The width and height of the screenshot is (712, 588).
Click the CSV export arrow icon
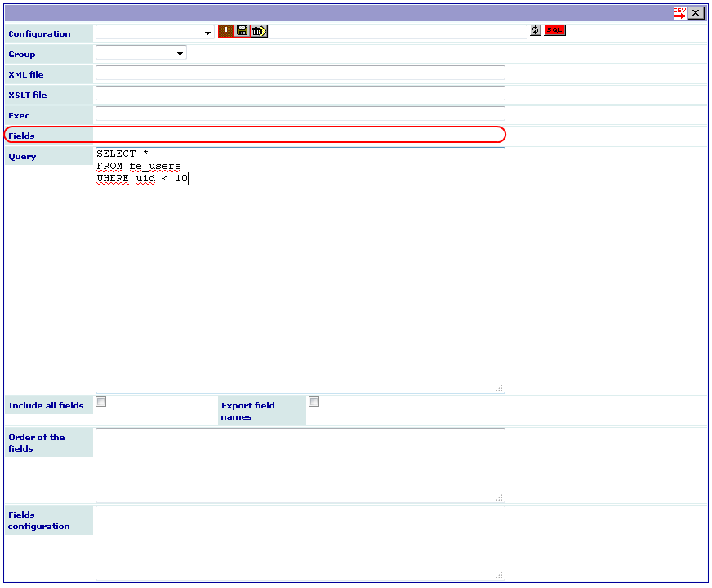pos(680,13)
